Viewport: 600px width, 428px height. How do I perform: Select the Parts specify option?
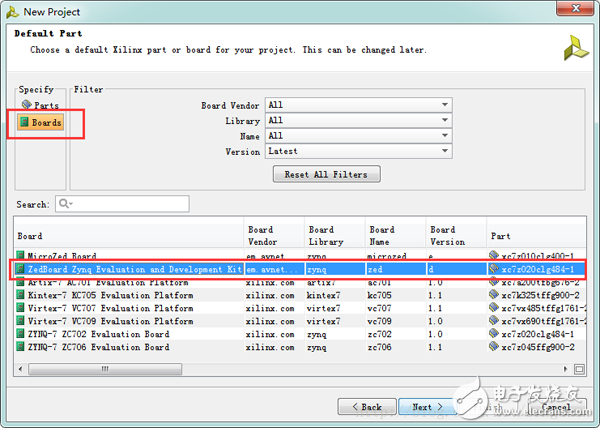click(x=41, y=105)
